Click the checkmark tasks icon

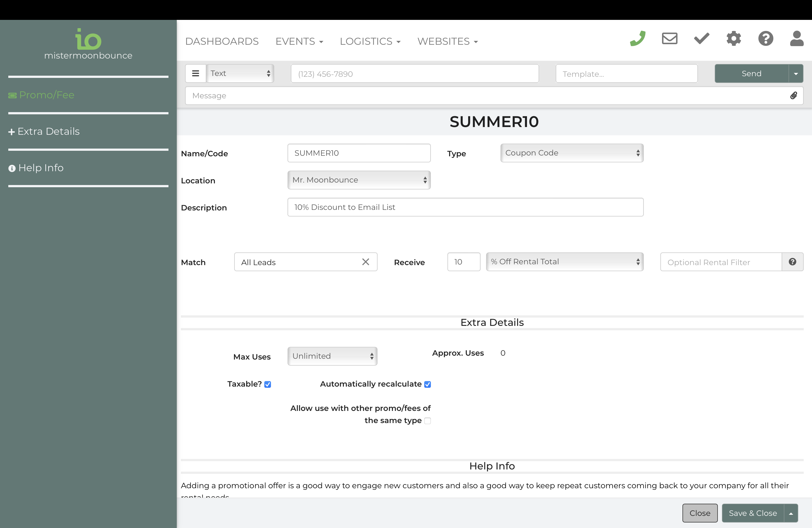point(702,39)
